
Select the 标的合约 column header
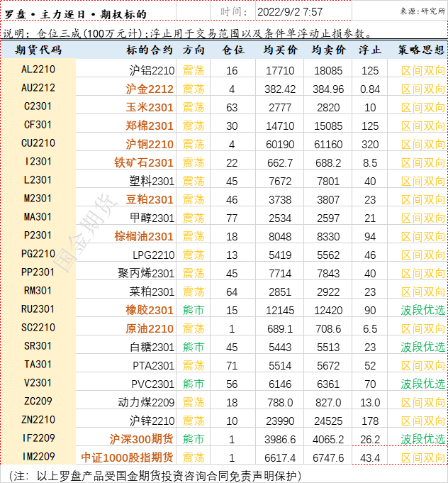point(150,50)
